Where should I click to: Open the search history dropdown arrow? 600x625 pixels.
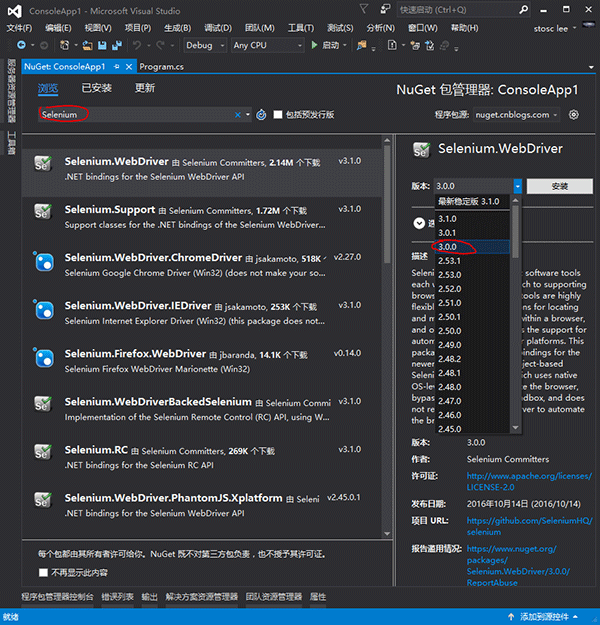[248, 115]
